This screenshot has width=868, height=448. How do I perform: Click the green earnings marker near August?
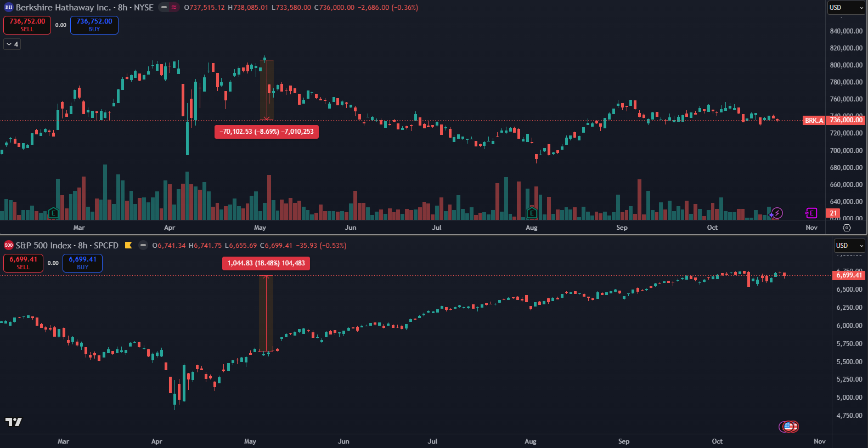point(531,213)
